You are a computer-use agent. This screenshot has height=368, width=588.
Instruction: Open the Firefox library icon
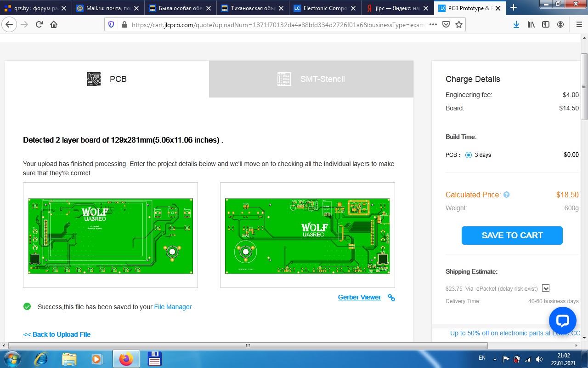[531, 25]
